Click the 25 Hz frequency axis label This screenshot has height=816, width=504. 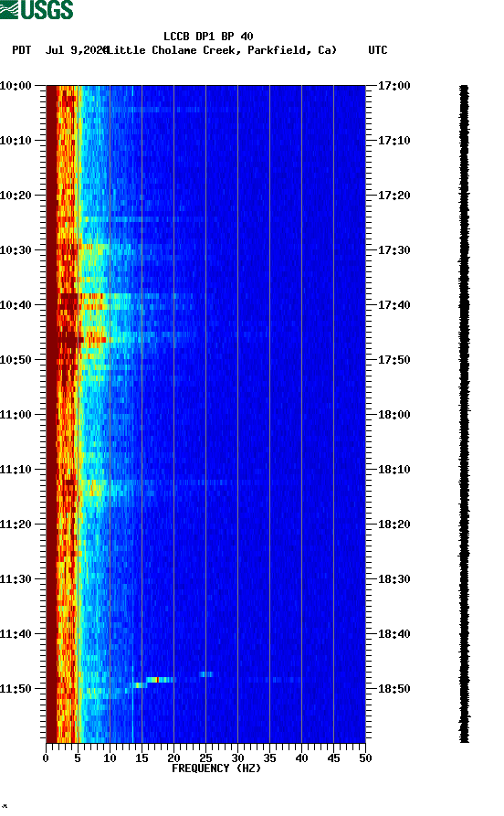point(205,758)
